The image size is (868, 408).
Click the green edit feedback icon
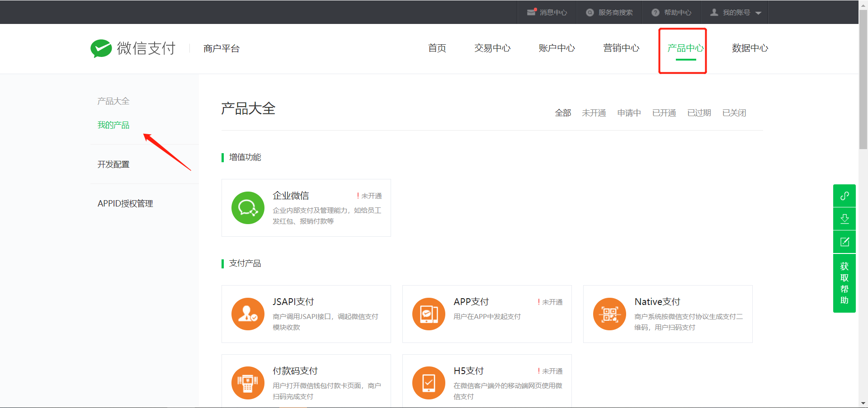click(x=844, y=242)
